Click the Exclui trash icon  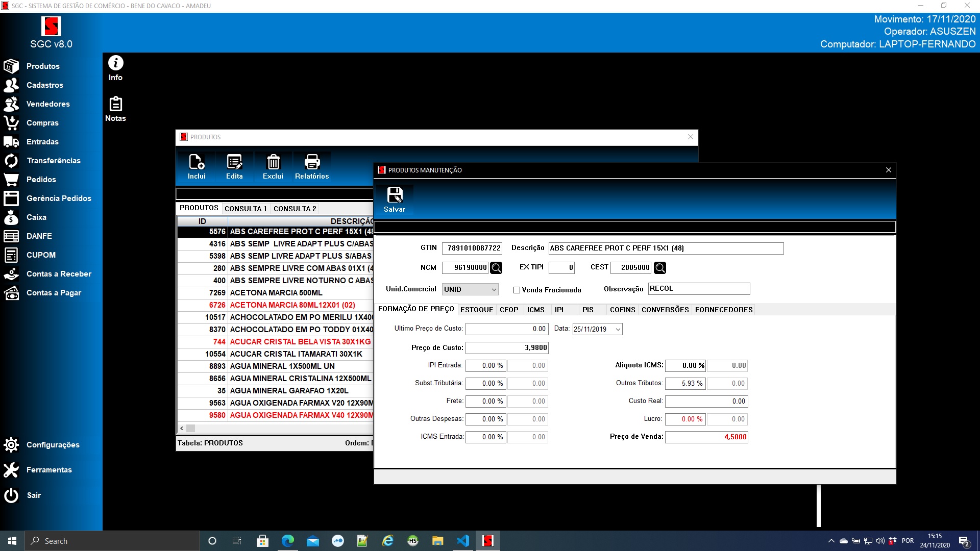[x=273, y=163]
